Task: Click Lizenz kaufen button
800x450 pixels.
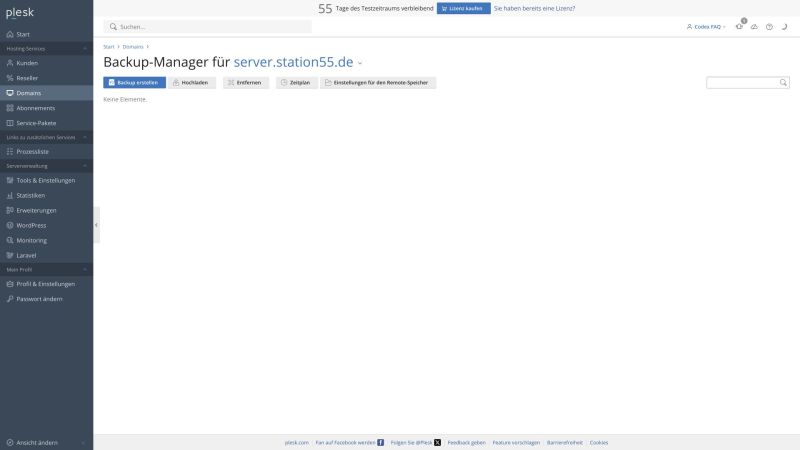Action: click(x=463, y=8)
